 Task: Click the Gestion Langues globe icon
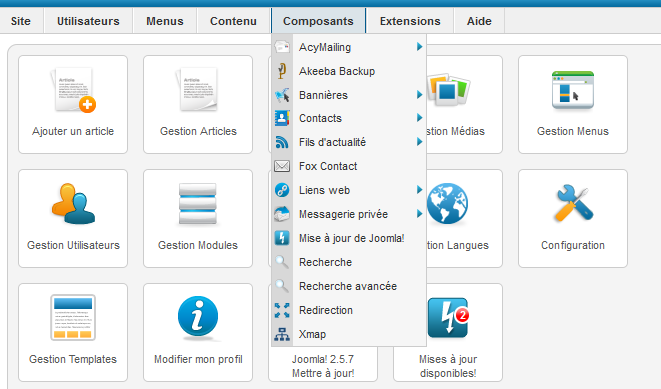click(x=447, y=204)
